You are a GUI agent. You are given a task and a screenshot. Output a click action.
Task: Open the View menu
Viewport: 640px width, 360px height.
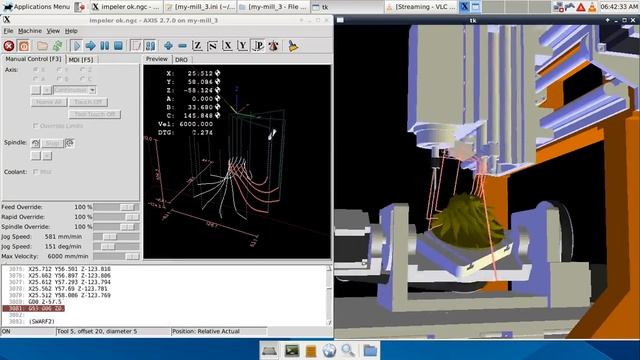pos(53,31)
